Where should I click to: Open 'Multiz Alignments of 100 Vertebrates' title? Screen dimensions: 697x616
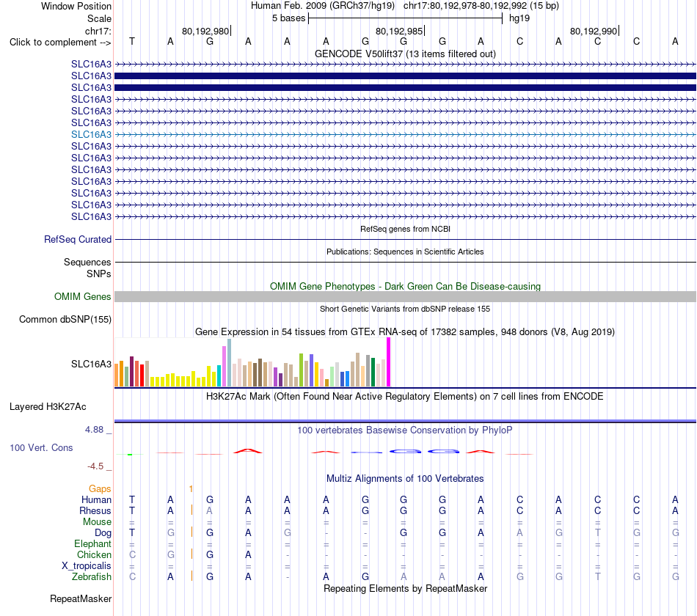click(405, 479)
